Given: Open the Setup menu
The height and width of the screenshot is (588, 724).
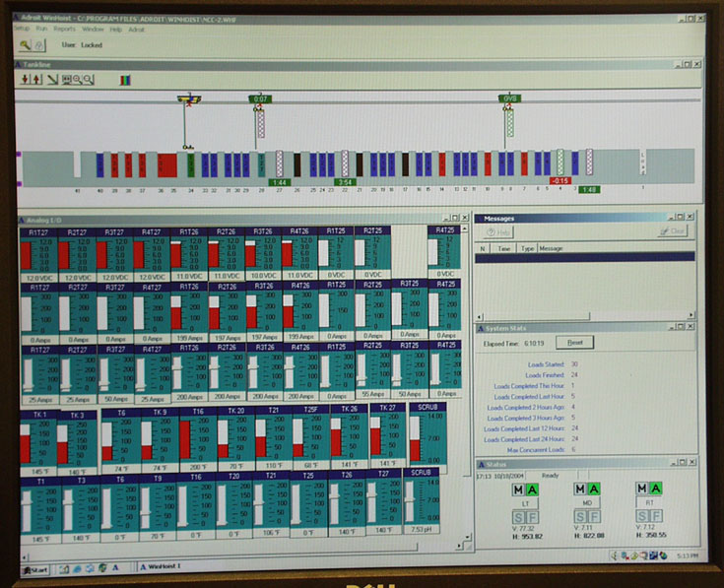Looking at the screenshot, I should (x=21, y=30).
